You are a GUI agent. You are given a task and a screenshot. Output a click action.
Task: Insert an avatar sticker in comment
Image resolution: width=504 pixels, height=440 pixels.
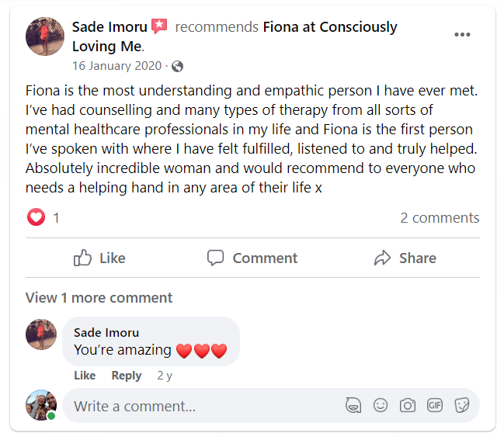[x=353, y=405]
